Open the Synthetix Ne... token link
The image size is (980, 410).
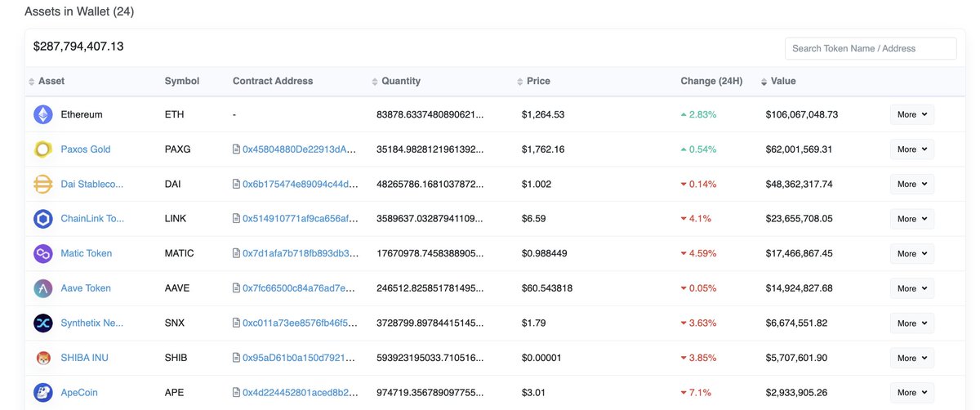click(92, 323)
